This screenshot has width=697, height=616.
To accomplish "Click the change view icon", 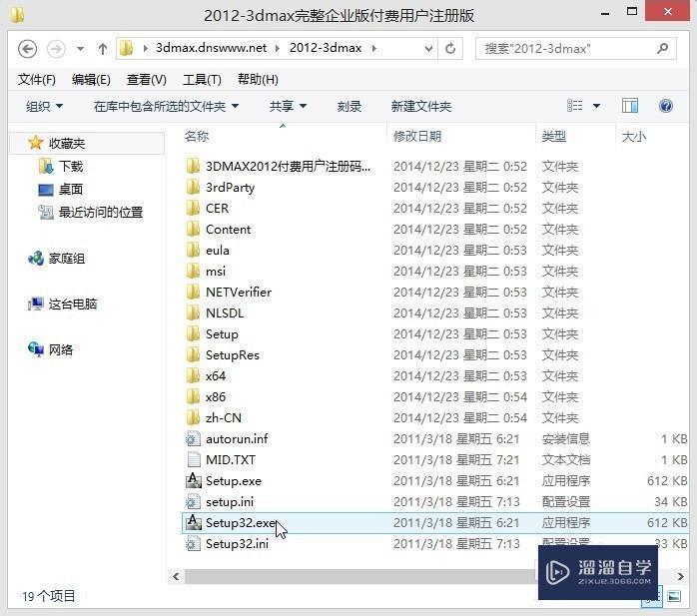I will tap(575, 106).
